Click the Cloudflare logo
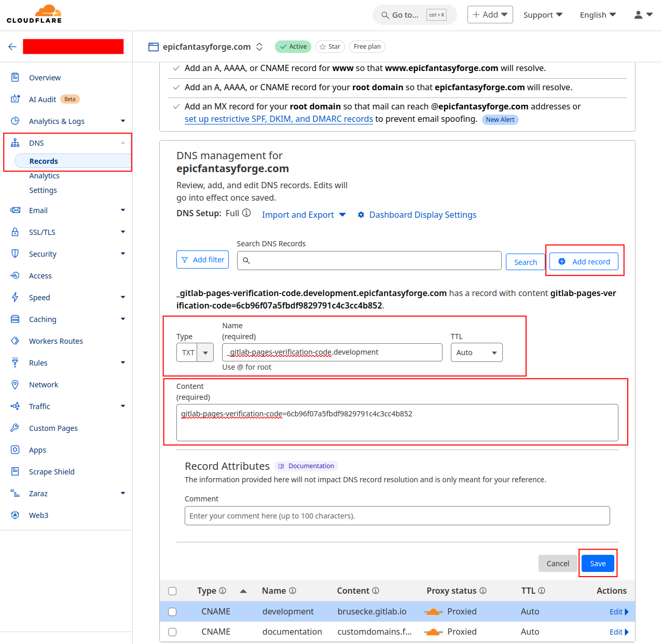 point(34,14)
